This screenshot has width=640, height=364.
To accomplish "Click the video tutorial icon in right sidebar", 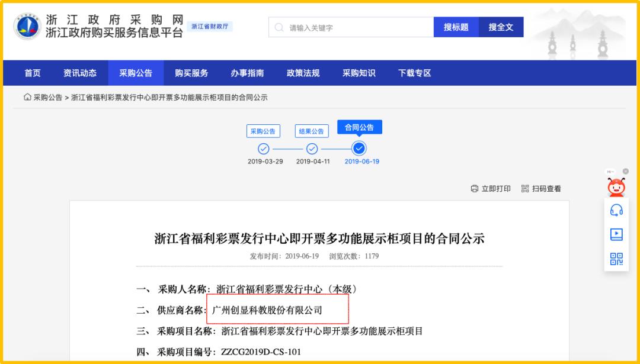I will [616, 234].
